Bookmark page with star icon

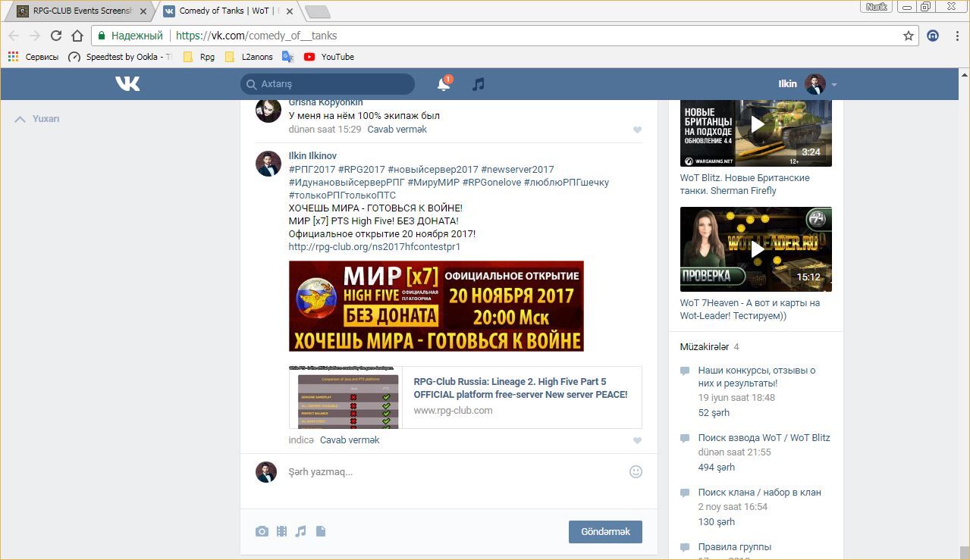pos(909,36)
